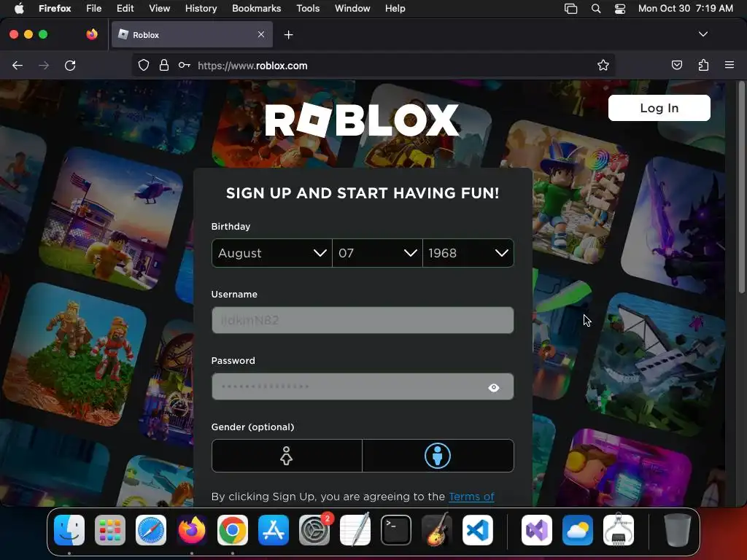Open the Bookmarks menu
The image size is (747, 560).
(x=256, y=8)
